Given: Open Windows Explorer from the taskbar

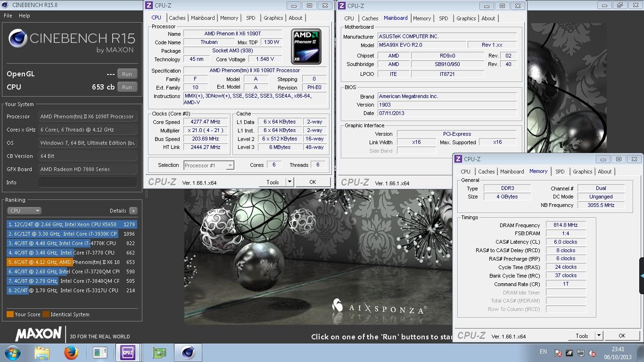Looking at the screenshot, I should coord(42,353).
